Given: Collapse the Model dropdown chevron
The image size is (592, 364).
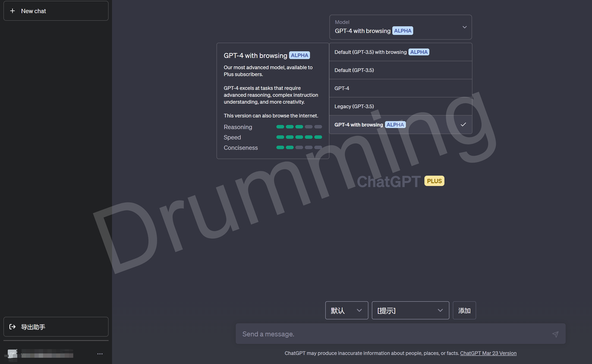Looking at the screenshot, I should click(x=464, y=27).
